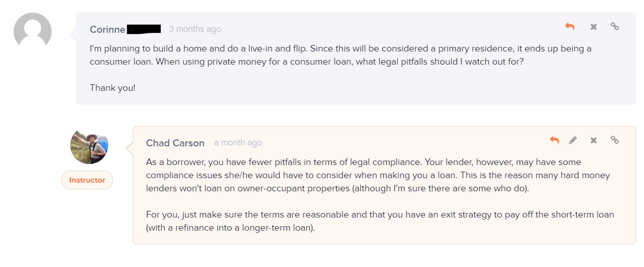Delete Corinne's comment using the X icon
Viewport: 644px width, 267px height.
(x=593, y=27)
